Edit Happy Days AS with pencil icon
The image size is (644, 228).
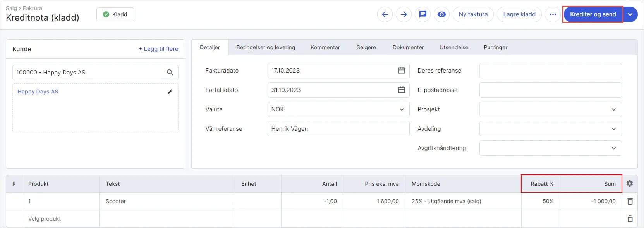(170, 92)
